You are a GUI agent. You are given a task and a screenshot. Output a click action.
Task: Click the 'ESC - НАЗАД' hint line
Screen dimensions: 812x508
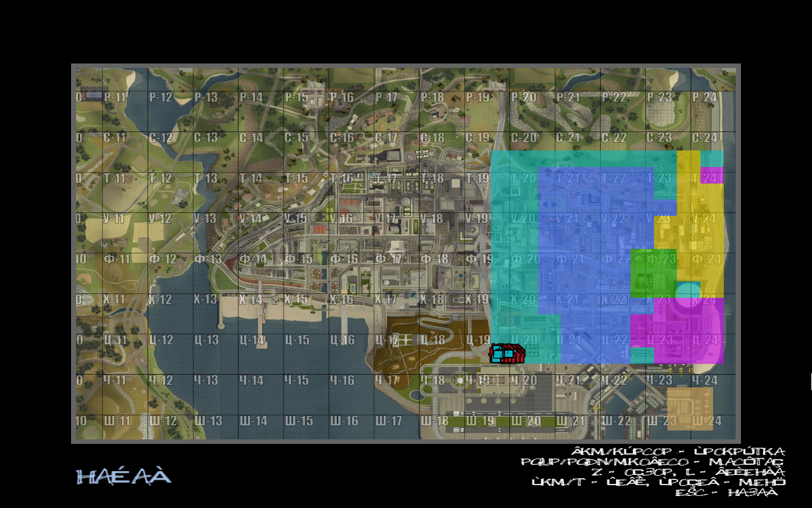pyautogui.click(x=726, y=492)
